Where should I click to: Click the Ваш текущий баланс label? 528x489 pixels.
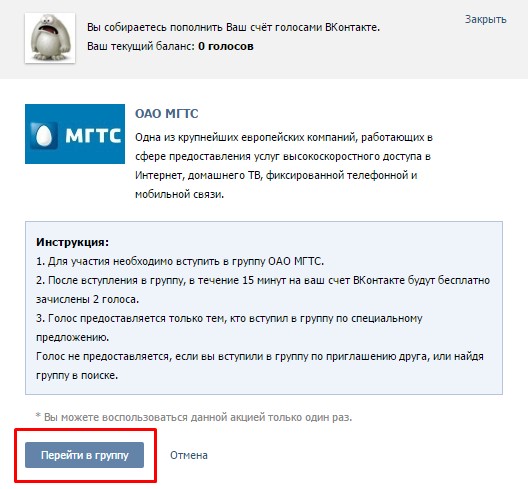click(141, 46)
